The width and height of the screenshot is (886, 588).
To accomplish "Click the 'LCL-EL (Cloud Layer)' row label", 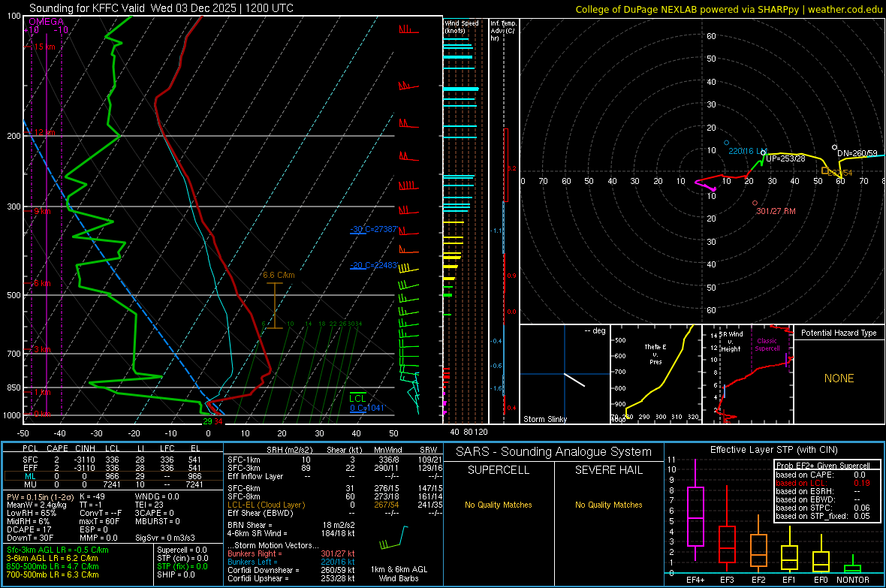I will 266,505.
